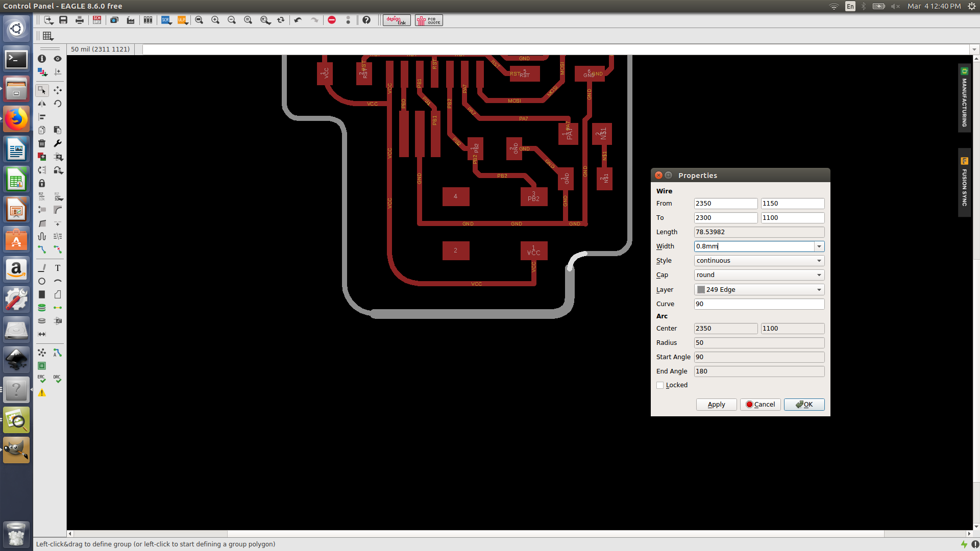This screenshot has height=551, width=980.
Task: Open the Layer dropdown showing 249 Edge
Action: point(759,290)
